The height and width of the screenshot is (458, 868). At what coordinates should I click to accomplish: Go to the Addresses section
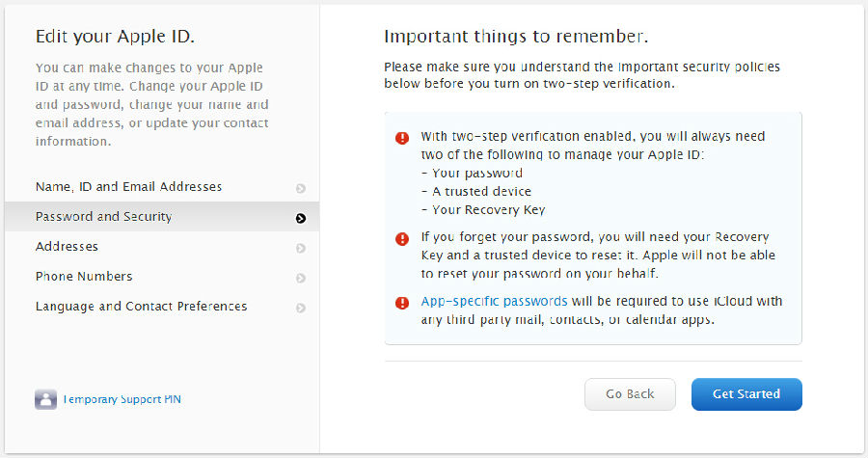pos(162,247)
